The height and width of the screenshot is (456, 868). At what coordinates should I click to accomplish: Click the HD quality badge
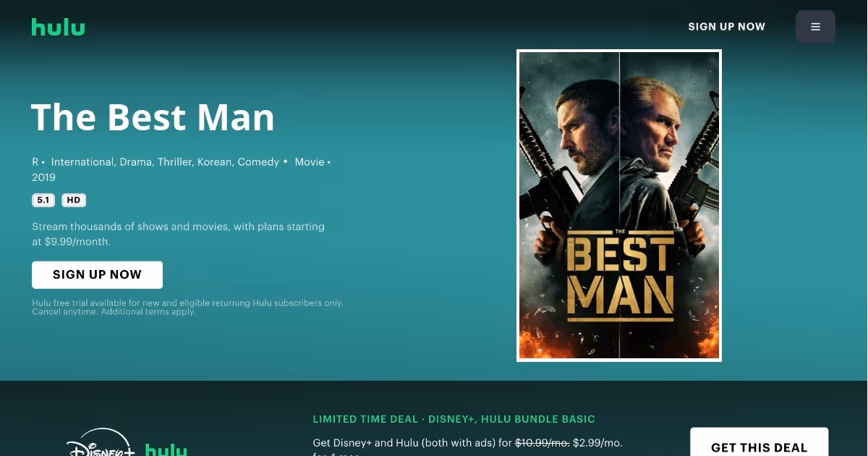74,200
